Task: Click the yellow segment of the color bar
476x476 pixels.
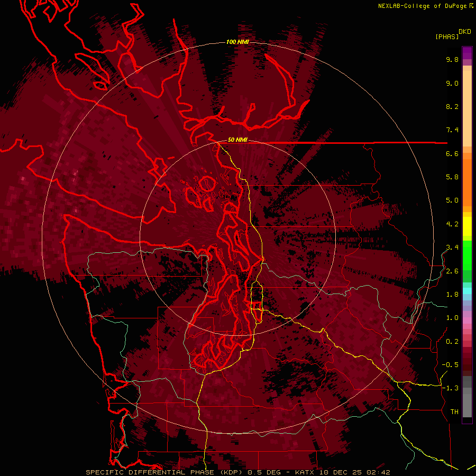Action: pyautogui.click(x=467, y=226)
